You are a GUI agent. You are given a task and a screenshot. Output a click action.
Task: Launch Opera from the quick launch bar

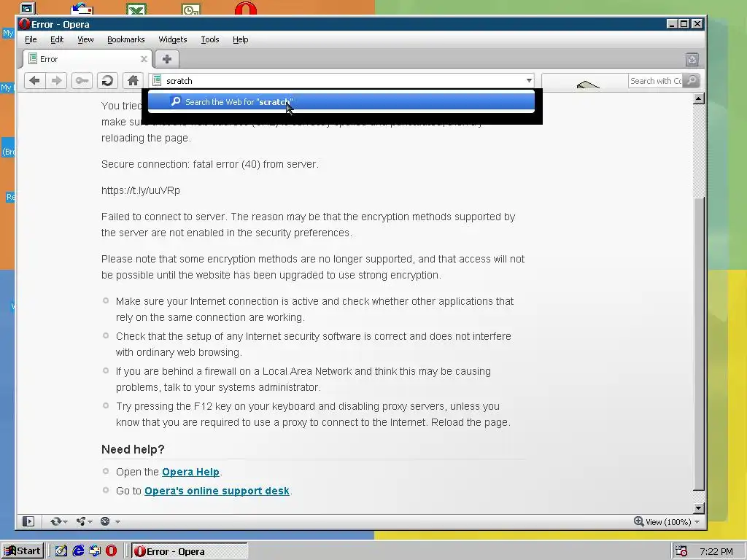(111, 551)
